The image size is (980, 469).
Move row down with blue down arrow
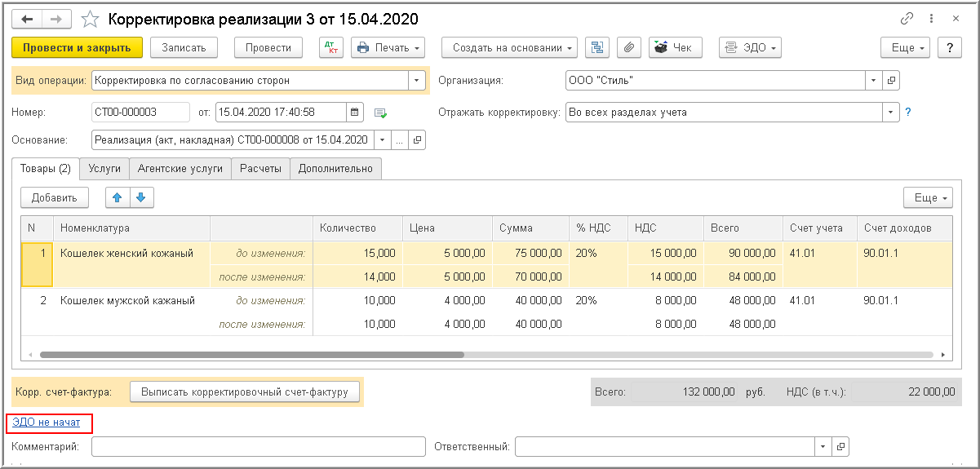(141, 197)
